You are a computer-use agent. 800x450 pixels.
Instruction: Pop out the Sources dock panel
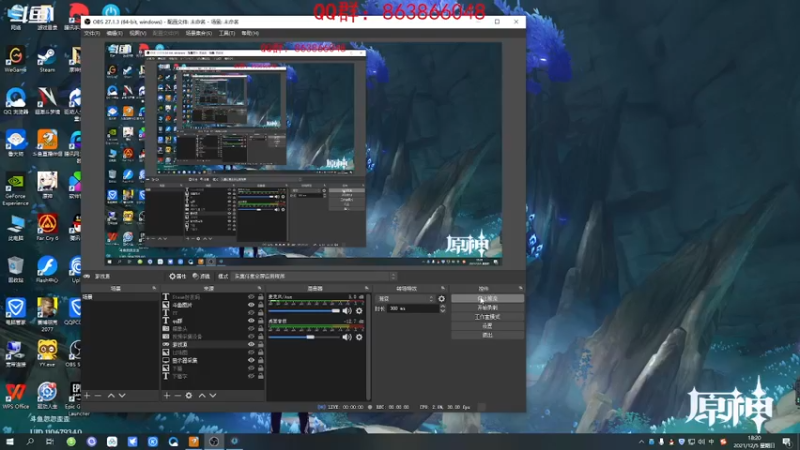click(260, 288)
